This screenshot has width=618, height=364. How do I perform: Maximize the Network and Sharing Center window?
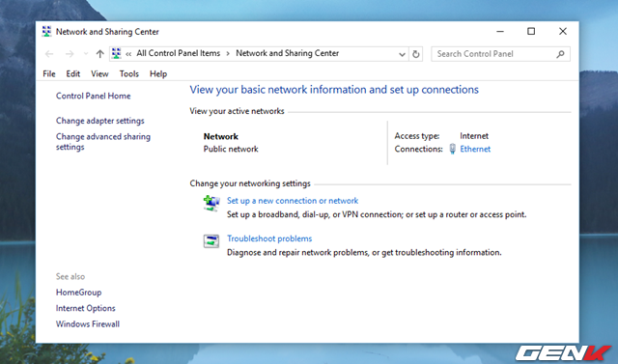click(x=531, y=32)
